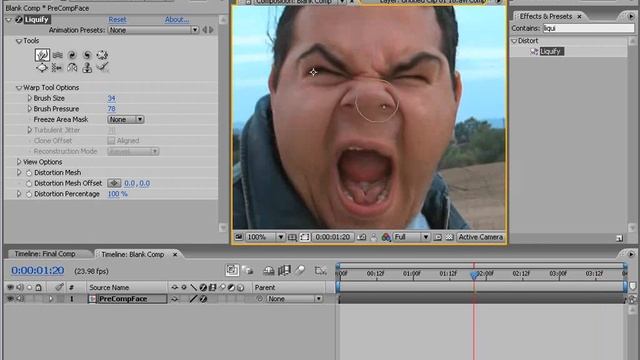The width and height of the screenshot is (640, 360).
Task: Select the Clone tool
Action: (x=87, y=68)
